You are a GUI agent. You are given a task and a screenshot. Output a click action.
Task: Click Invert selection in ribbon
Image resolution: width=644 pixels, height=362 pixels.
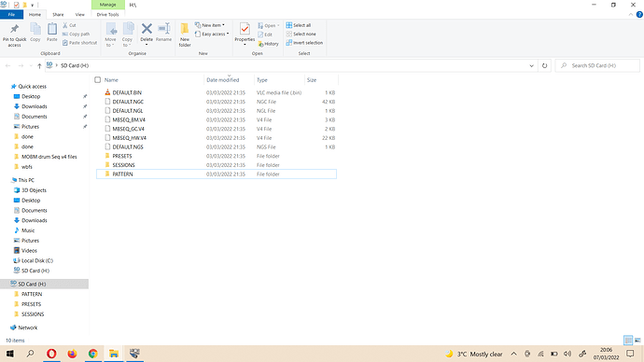click(x=304, y=43)
